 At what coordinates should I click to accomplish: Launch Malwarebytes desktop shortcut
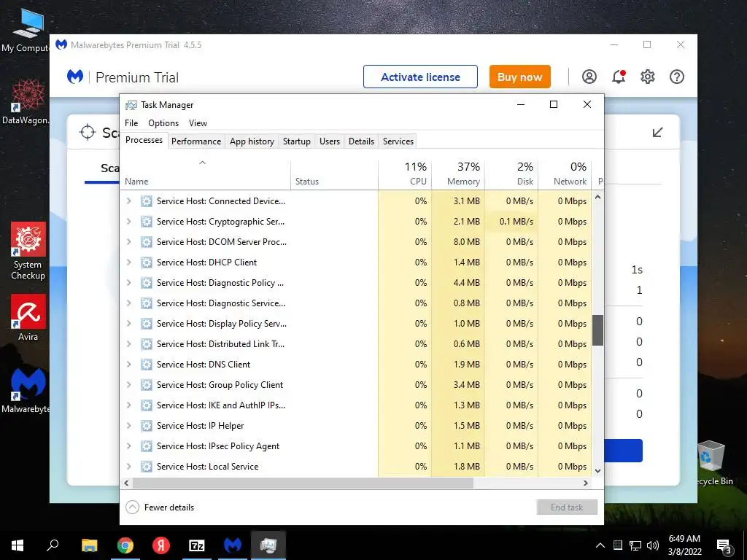28,390
